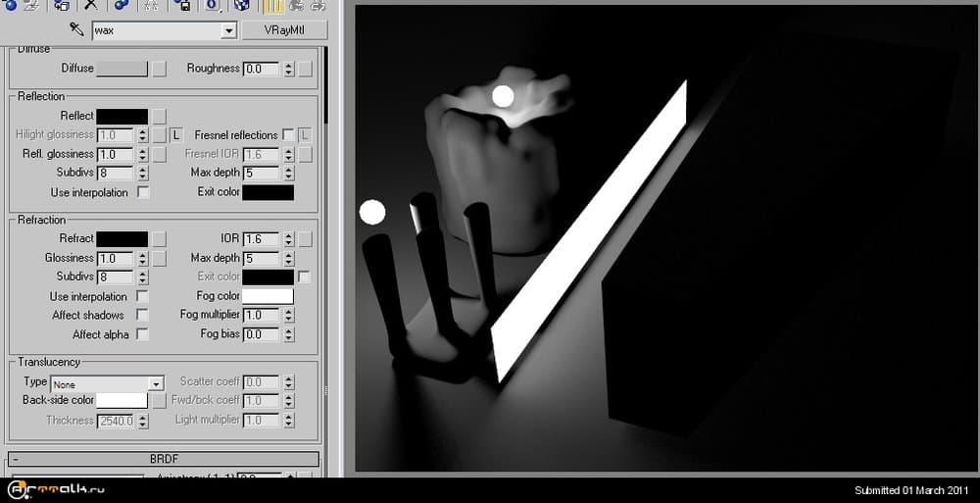
Task: Enable the Affect shadows checkbox
Action: [142, 315]
